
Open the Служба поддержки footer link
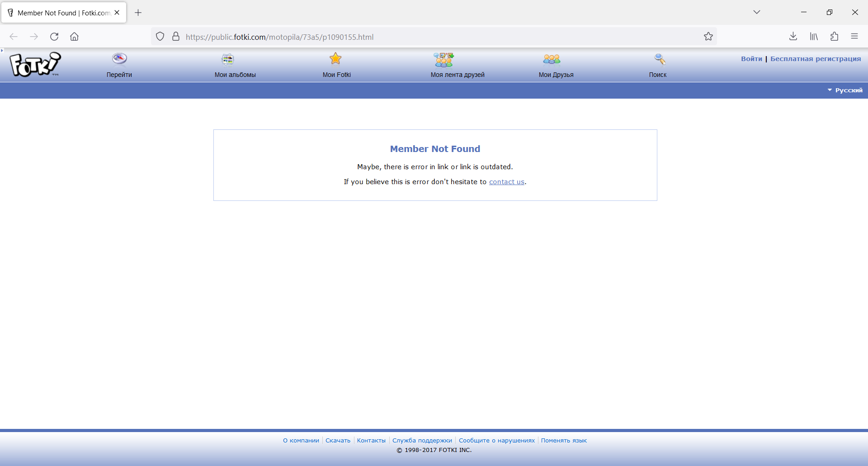point(422,441)
